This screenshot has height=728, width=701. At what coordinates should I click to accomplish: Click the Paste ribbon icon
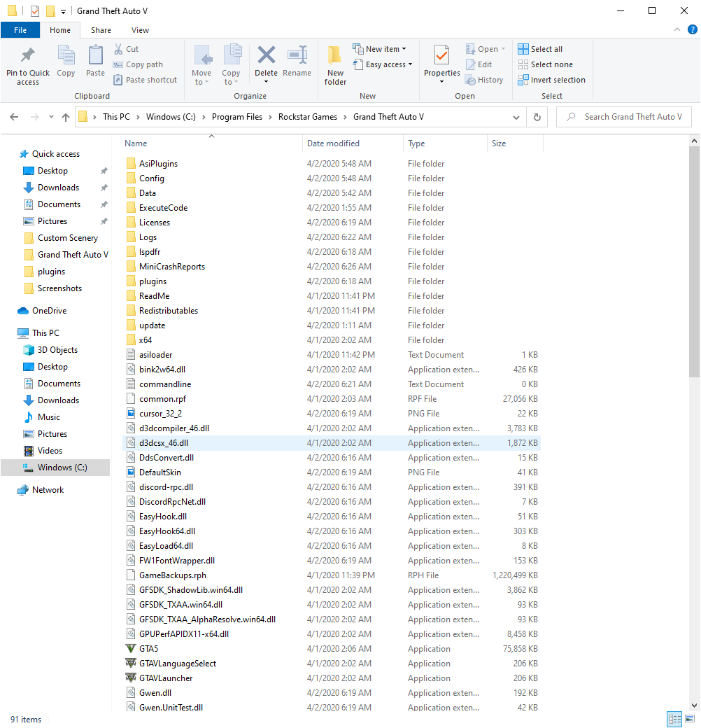96,56
